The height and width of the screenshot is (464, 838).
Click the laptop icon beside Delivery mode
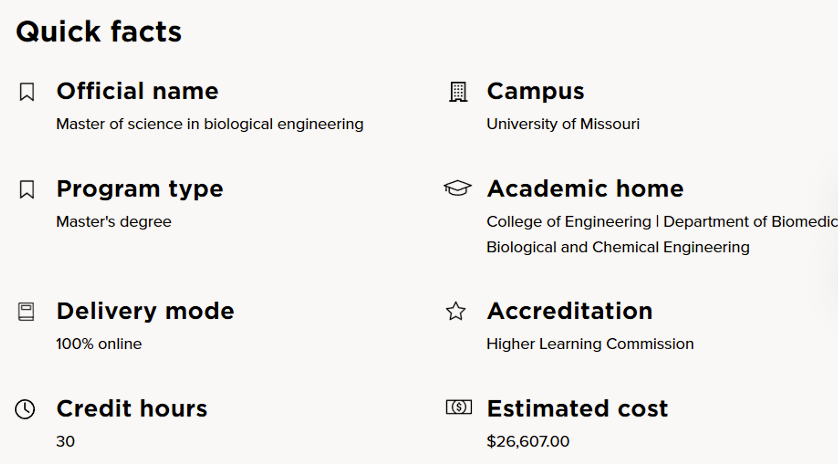[27, 312]
